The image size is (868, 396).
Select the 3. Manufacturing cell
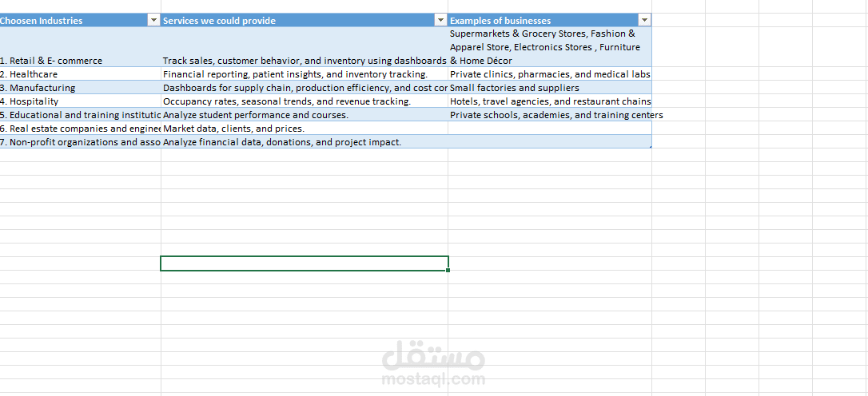(80, 88)
